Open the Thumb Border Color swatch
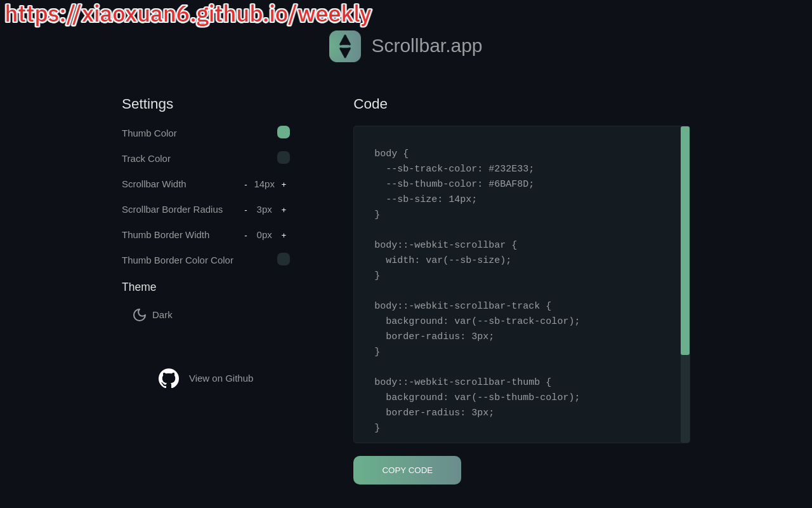 (x=284, y=259)
